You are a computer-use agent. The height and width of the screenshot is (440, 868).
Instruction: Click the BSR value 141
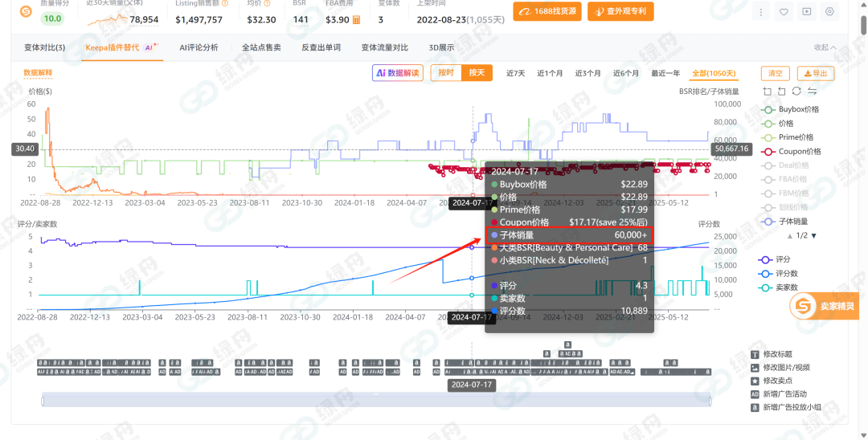(301, 19)
